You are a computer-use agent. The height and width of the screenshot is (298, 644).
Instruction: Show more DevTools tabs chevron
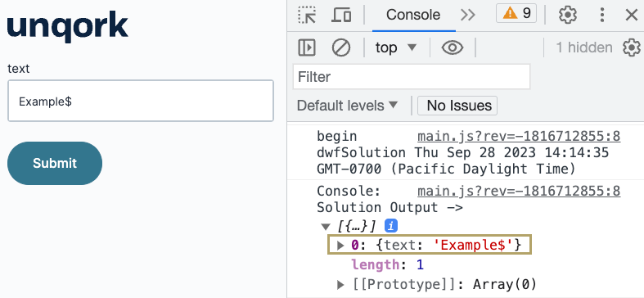click(467, 15)
